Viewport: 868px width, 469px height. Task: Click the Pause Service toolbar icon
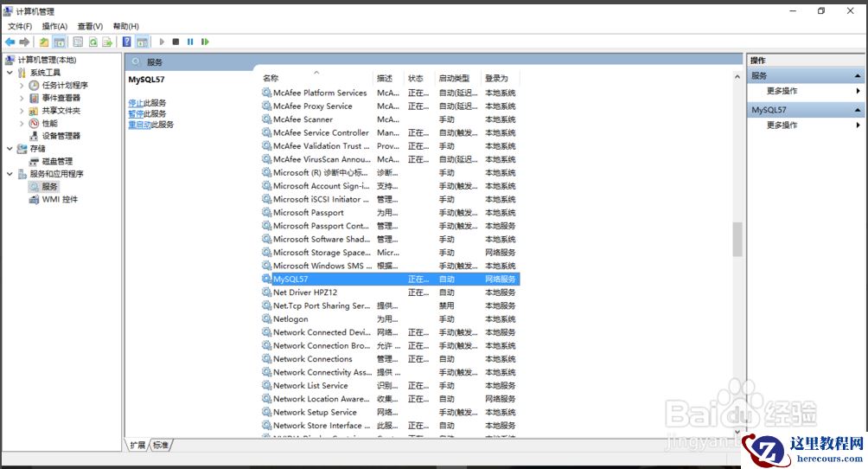190,42
